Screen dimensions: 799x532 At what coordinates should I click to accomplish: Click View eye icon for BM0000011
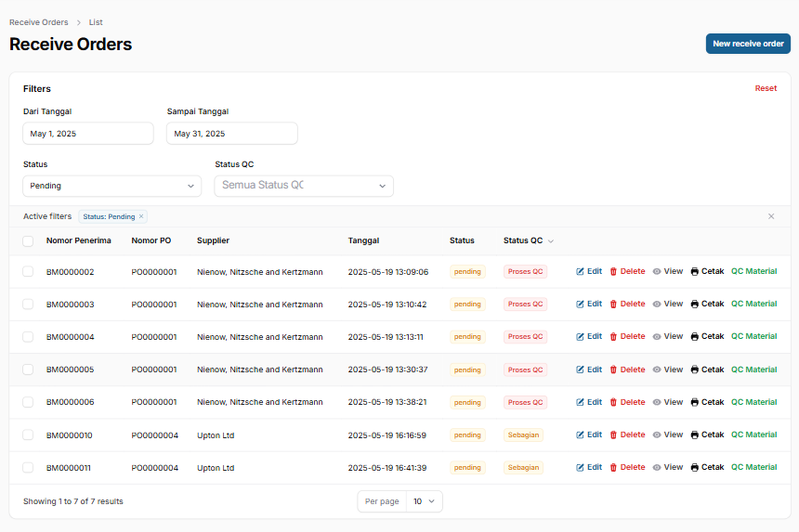[657, 467]
